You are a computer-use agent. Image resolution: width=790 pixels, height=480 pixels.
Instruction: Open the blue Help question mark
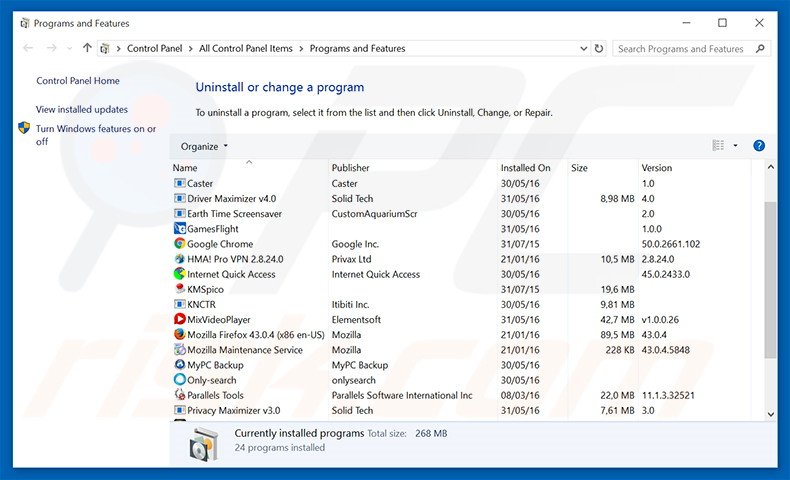[759, 146]
